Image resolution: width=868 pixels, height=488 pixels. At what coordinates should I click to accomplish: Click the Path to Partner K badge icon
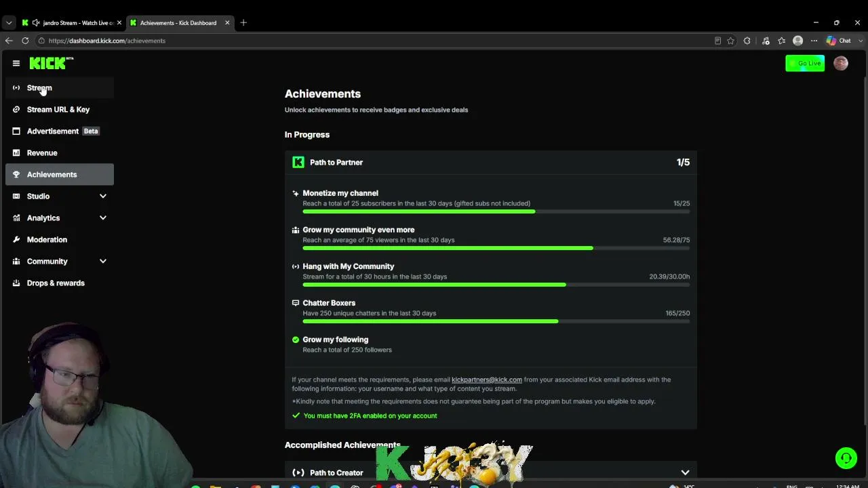point(298,162)
